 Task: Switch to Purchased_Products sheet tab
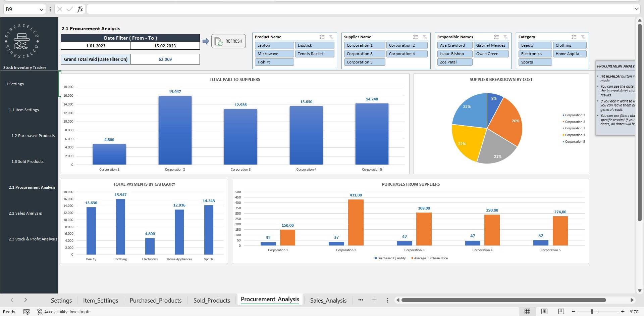156,300
